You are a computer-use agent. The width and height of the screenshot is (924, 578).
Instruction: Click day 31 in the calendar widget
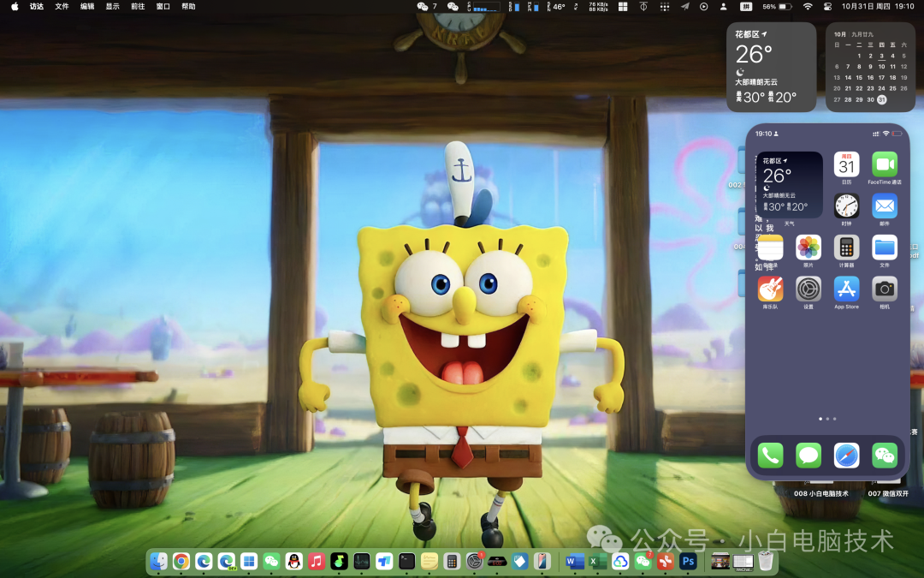tap(881, 99)
